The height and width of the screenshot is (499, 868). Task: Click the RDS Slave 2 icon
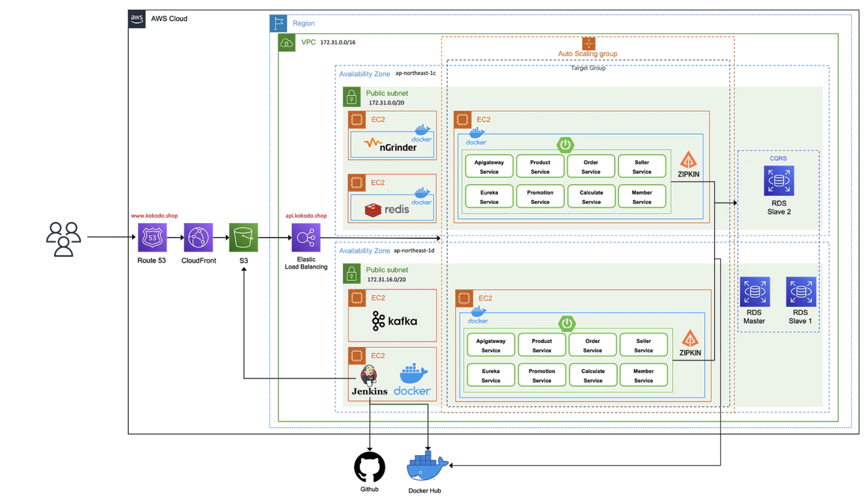point(779,181)
